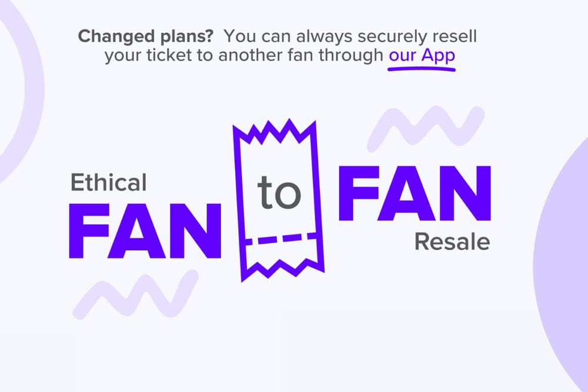Click the 'Ethical' label
The width and height of the screenshot is (588, 392).
point(108,182)
